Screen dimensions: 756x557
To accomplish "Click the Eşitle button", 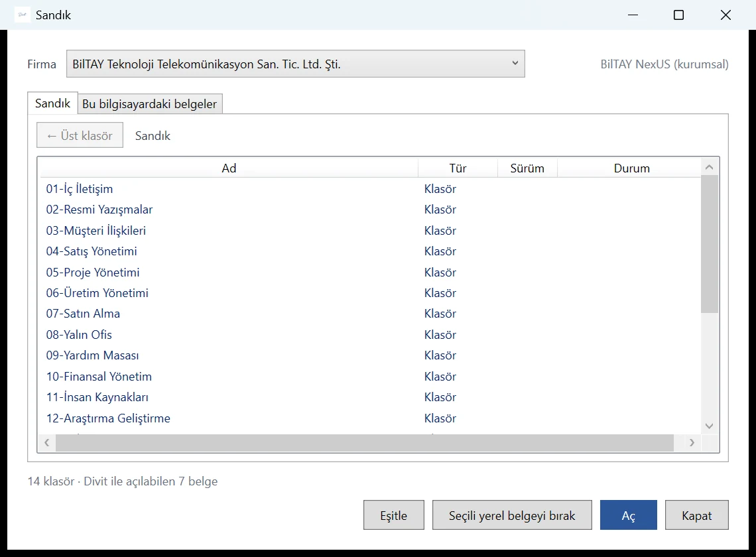I will point(394,515).
